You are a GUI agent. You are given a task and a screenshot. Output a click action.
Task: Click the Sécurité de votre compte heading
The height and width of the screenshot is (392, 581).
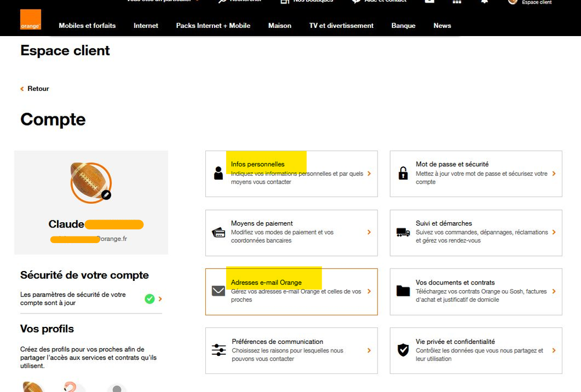click(x=84, y=275)
